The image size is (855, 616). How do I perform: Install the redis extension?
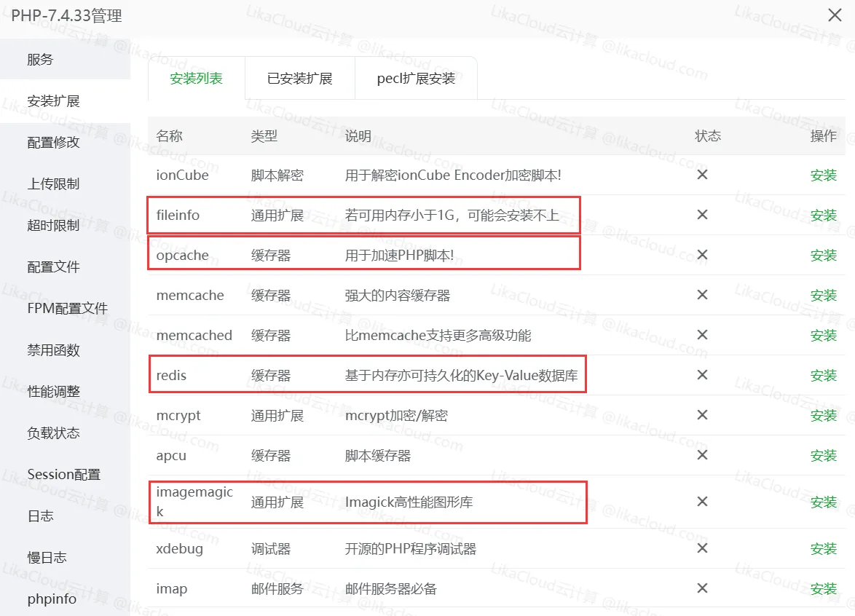tap(822, 375)
